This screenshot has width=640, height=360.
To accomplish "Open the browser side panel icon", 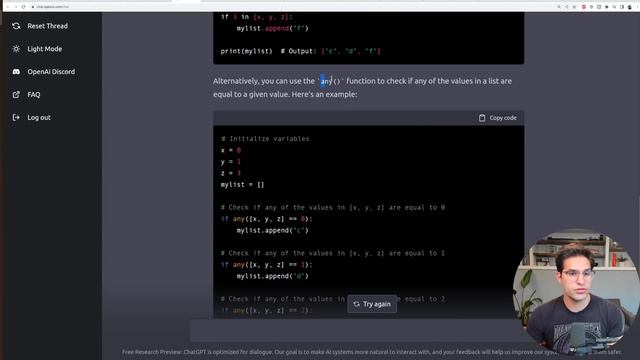I will pos(622,7).
